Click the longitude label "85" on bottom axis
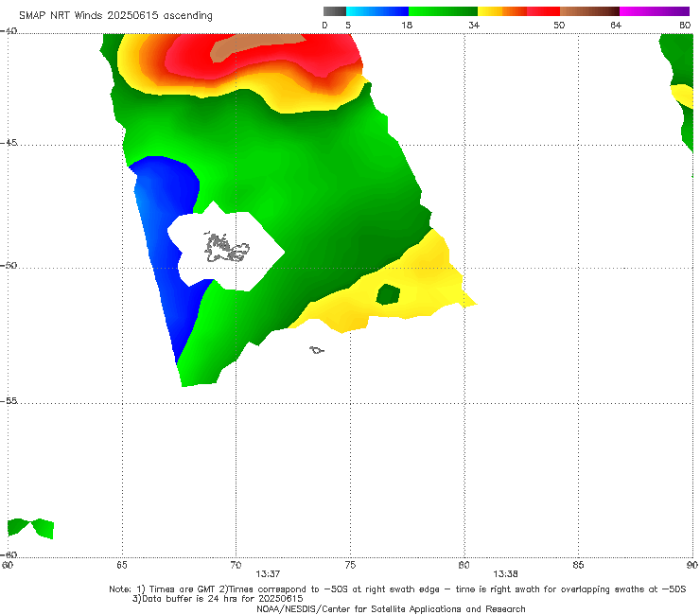 tap(578, 565)
